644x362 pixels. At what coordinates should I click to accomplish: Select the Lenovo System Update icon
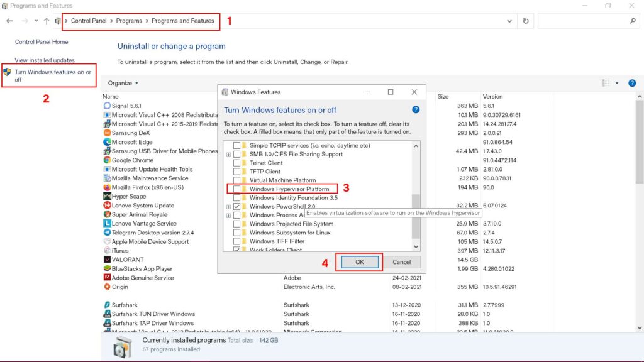(x=107, y=206)
